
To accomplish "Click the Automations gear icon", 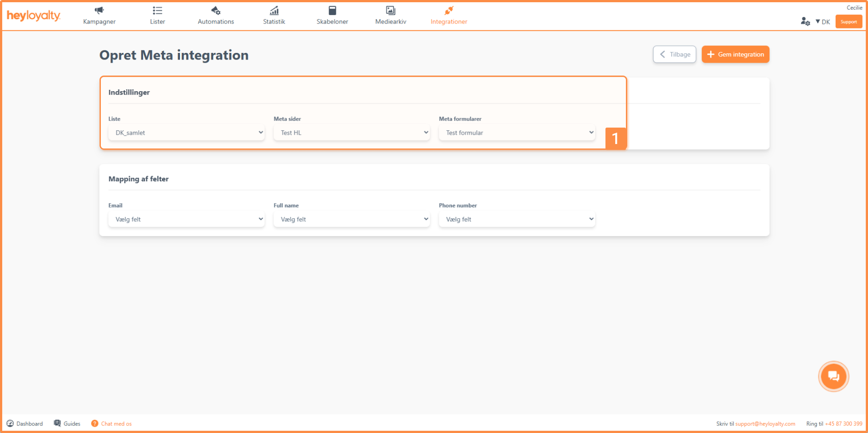I will click(x=215, y=11).
